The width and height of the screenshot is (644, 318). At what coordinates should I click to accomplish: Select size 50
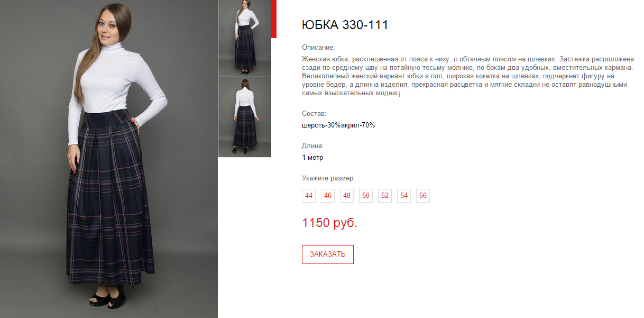point(366,196)
